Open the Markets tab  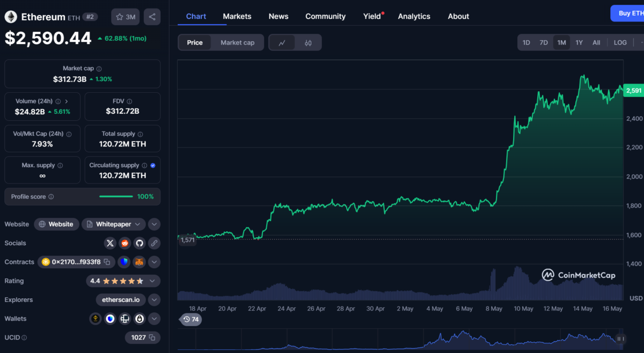[x=237, y=16]
